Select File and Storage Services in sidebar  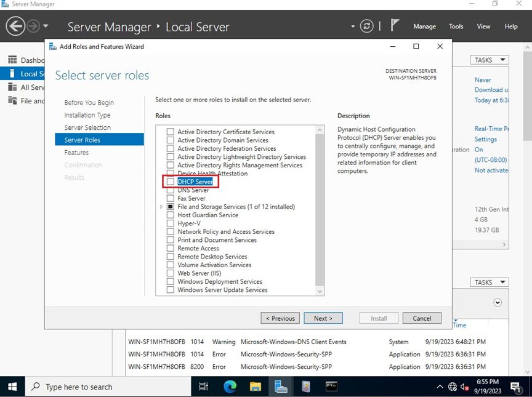point(22,101)
